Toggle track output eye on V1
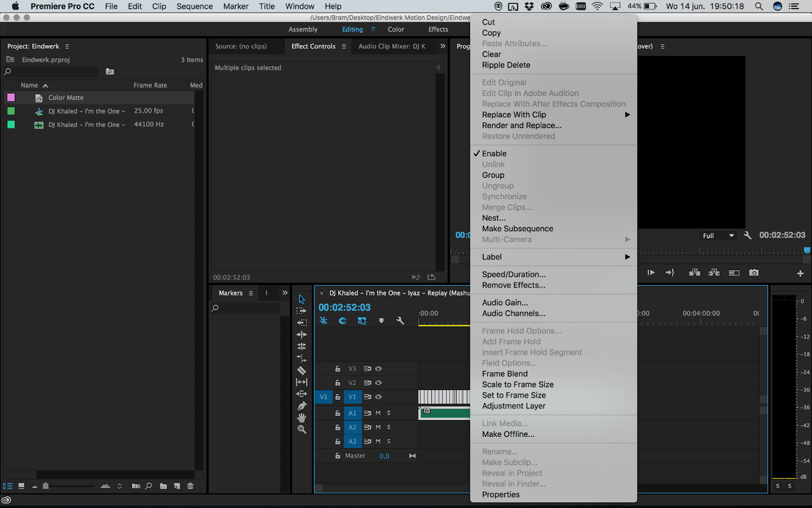Screen dimensions: 812x508 pyautogui.click(x=379, y=397)
